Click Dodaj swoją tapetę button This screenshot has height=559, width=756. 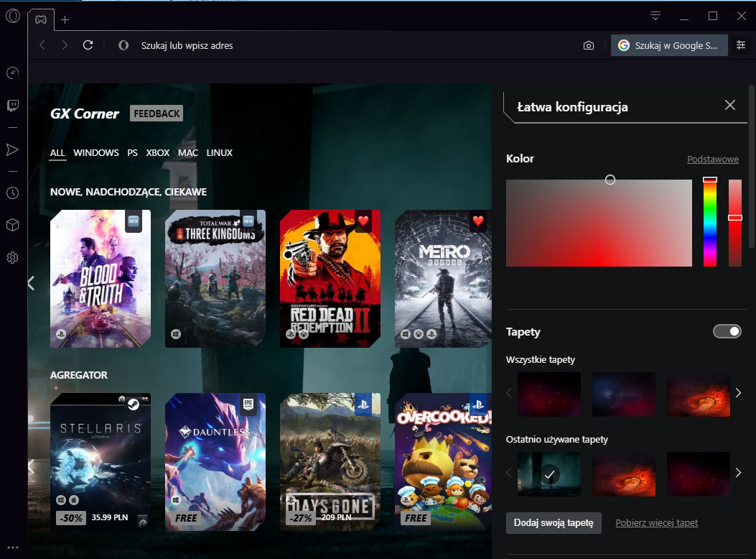(554, 523)
